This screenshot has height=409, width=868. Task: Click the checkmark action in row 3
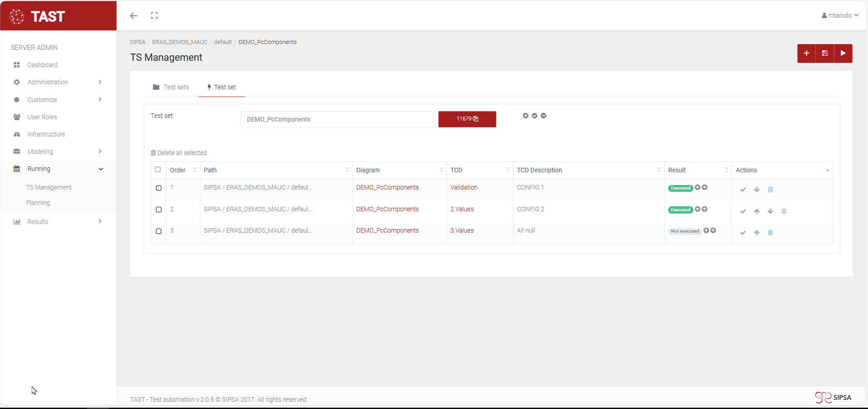(x=743, y=233)
